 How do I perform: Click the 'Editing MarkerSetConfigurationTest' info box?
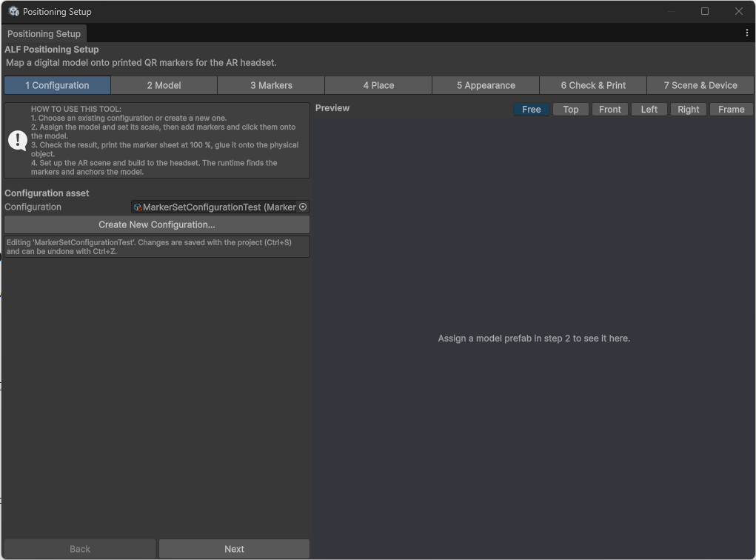pos(157,247)
